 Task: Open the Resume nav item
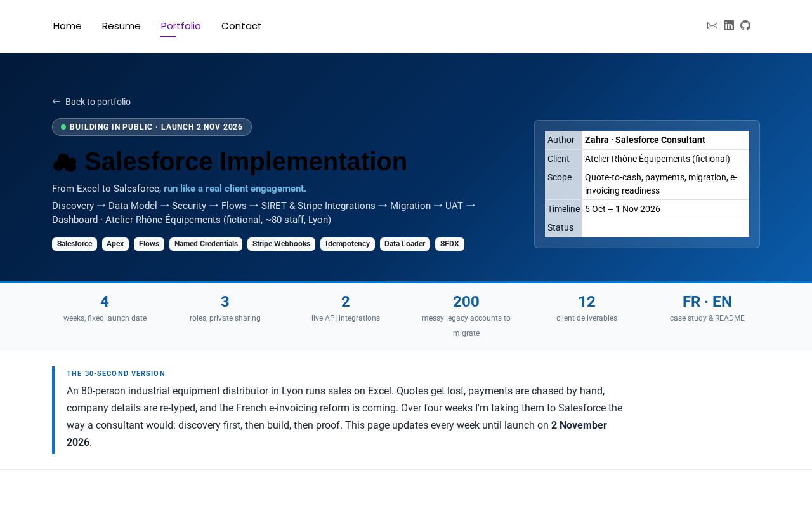[121, 26]
